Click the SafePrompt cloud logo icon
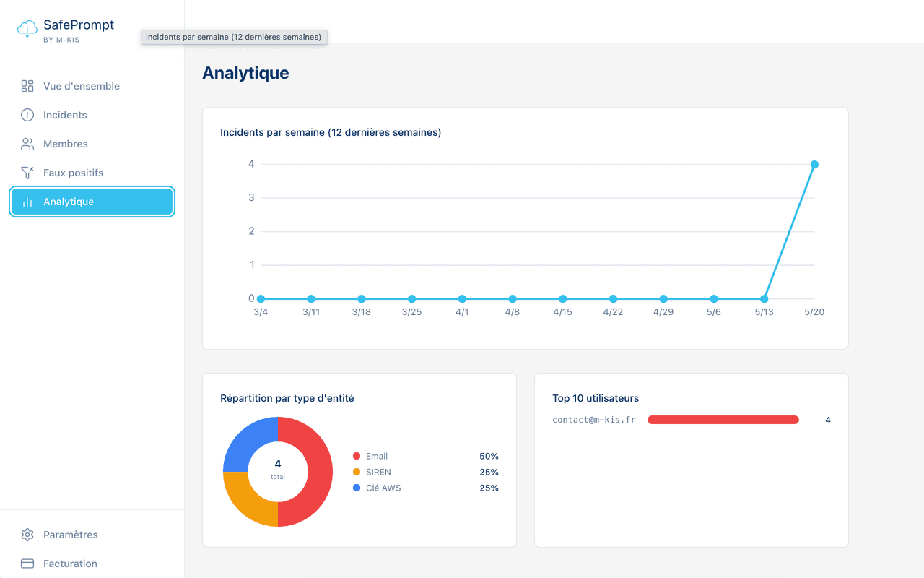 click(27, 29)
